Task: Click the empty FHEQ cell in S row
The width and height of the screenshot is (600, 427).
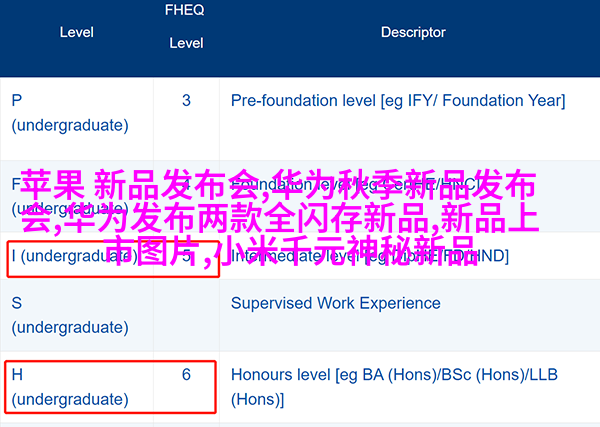Action: pyautogui.click(x=186, y=315)
